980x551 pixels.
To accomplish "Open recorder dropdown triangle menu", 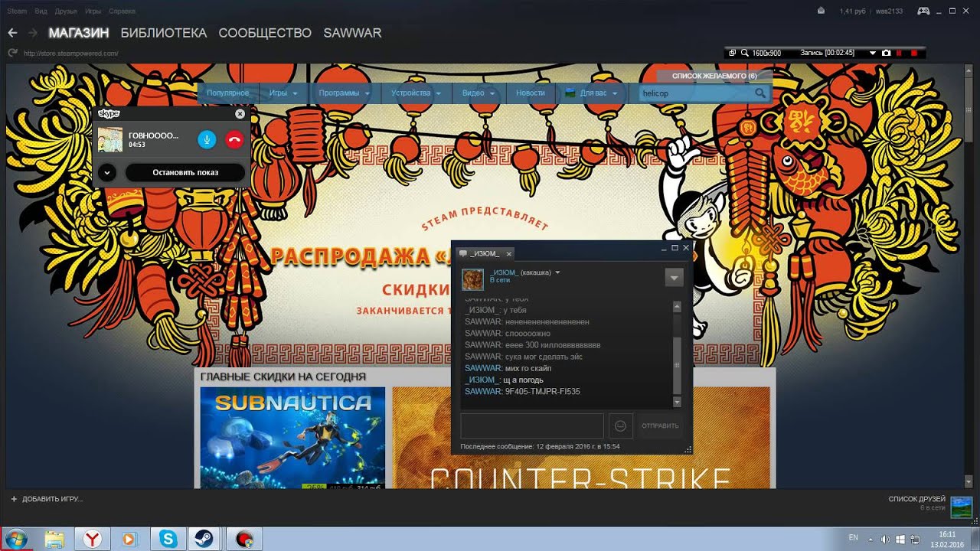I will click(x=872, y=53).
